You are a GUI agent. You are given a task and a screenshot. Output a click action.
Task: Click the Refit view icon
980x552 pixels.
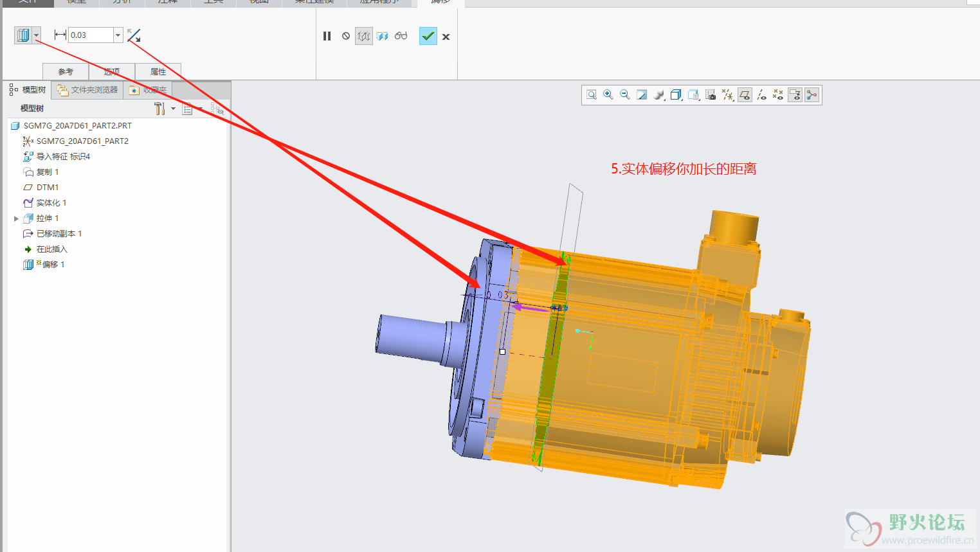(x=592, y=95)
